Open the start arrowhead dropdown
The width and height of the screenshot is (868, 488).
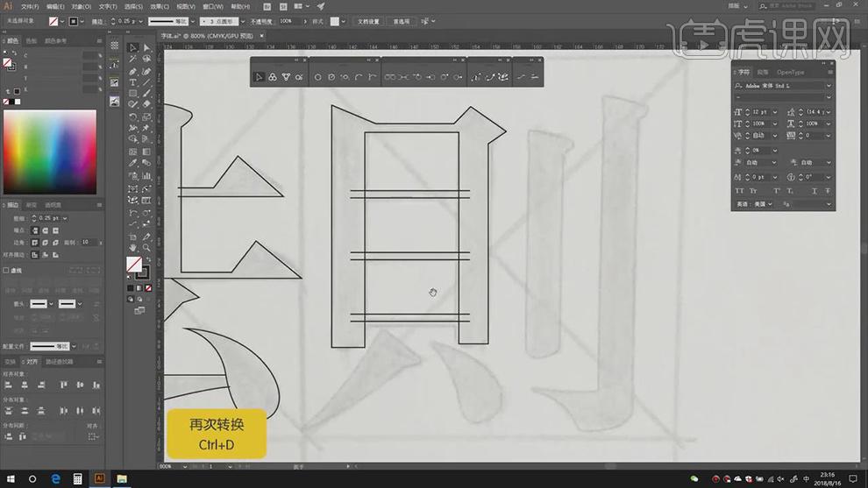point(51,304)
